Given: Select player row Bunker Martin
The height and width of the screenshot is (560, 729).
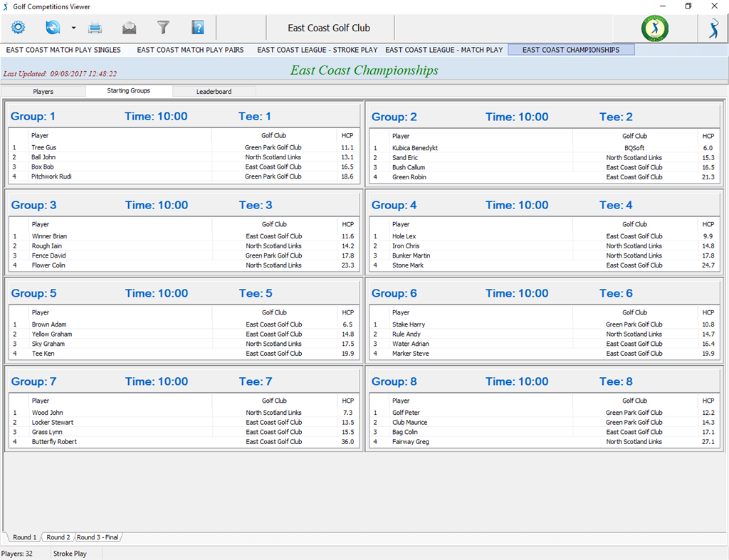Looking at the screenshot, I should tap(545, 255).
